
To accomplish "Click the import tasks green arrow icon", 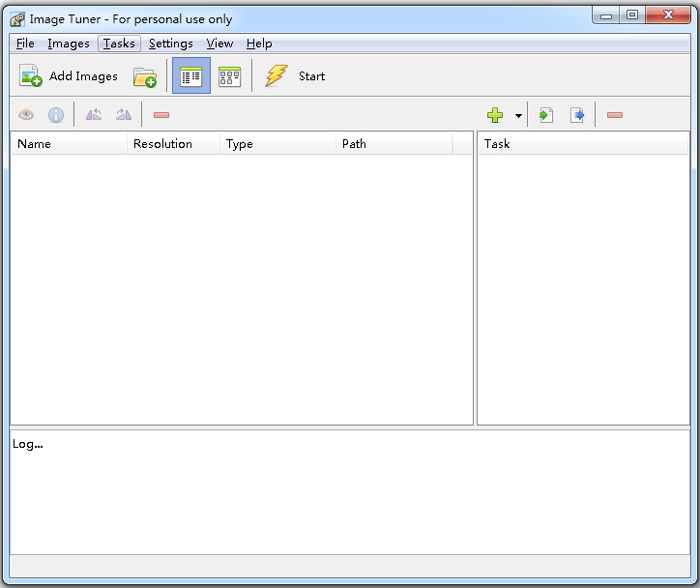I will (x=546, y=115).
